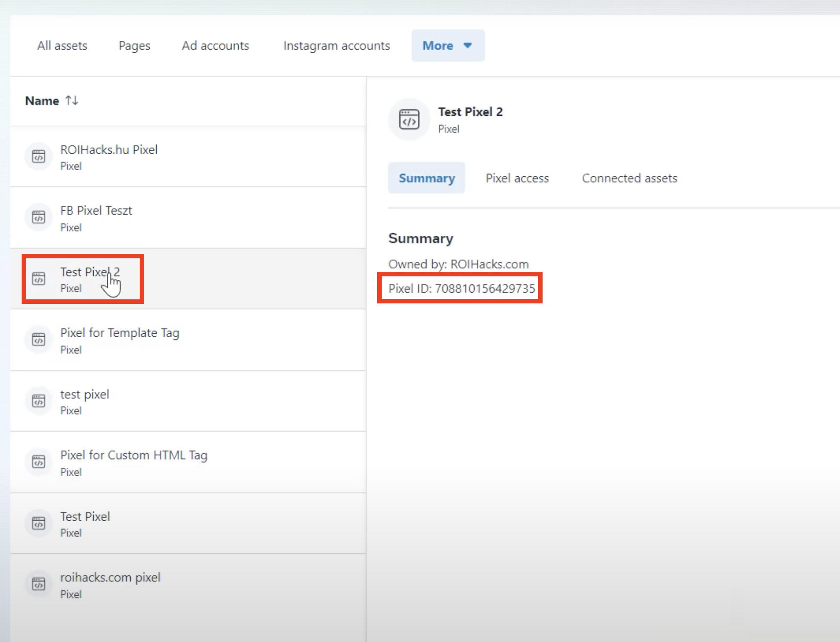
Task: Select the ROIHacks.hu Pixel name
Action: pos(109,150)
